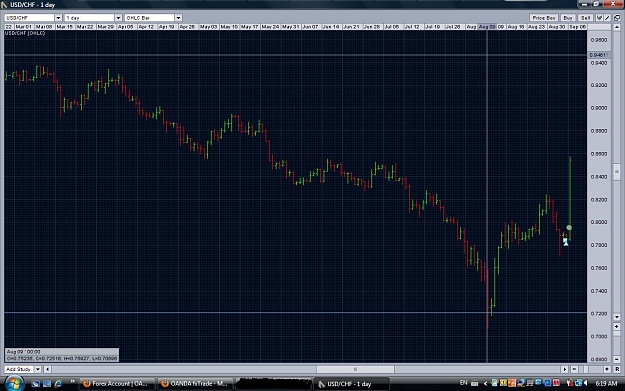The height and width of the screenshot is (391, 625).
Task: Click the chart style icon beside Sell
Action: (599, 18)
